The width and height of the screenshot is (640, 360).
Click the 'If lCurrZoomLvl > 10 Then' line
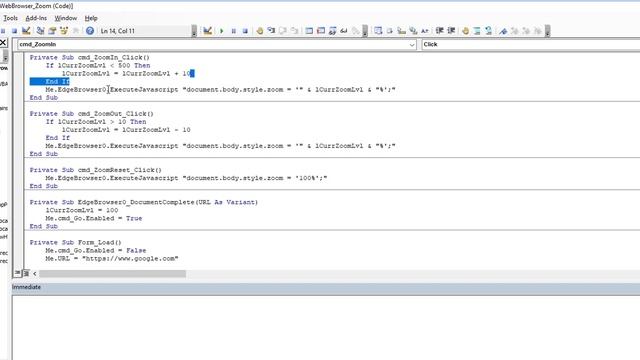coord(96,122)
